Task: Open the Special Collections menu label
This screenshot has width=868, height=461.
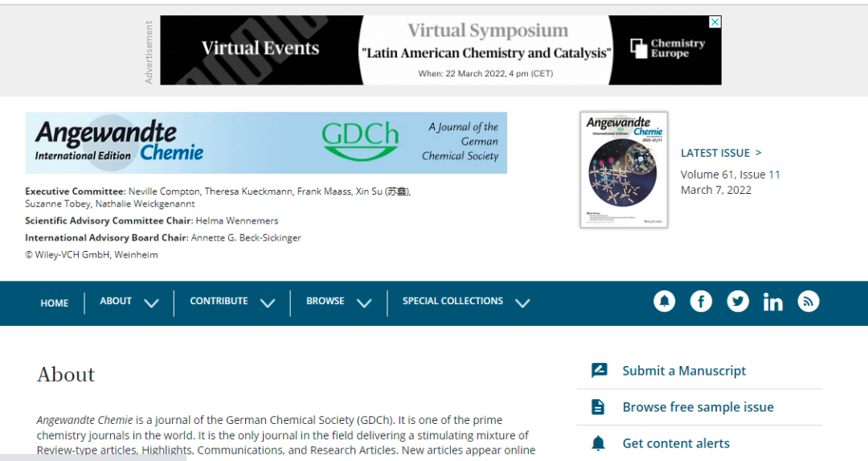Action: (x=452, y=301)
